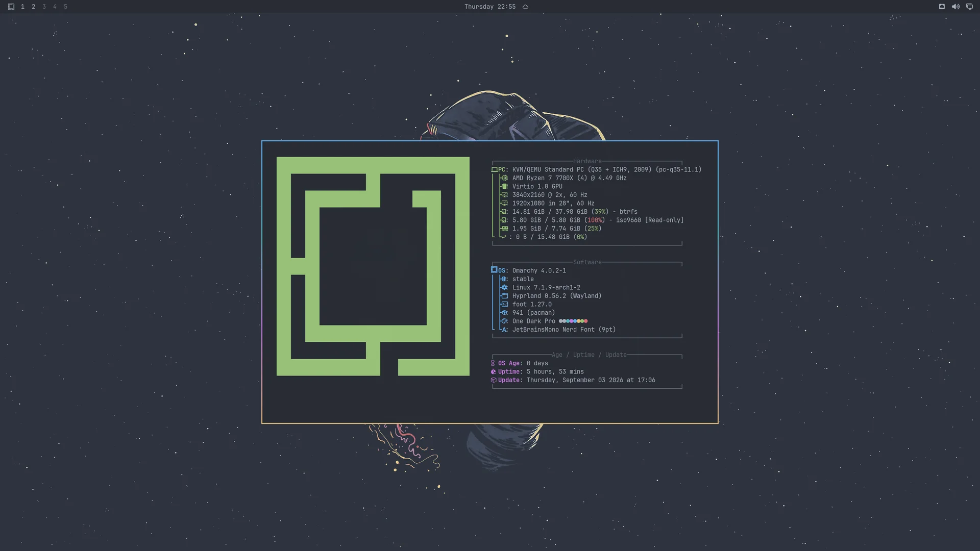The height and width of the screenshot is (551, 980).
Task: Click the leftmost tray icon near volume
Action: 942,7
